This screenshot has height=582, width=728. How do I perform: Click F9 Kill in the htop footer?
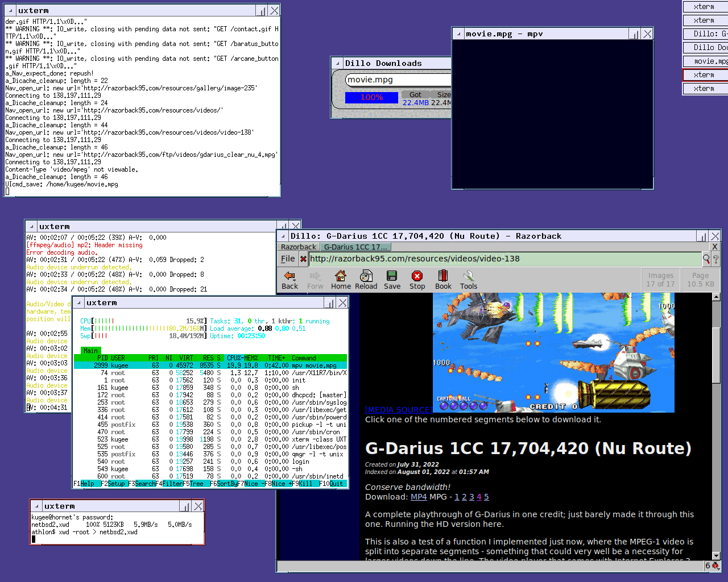pos(305,484)
